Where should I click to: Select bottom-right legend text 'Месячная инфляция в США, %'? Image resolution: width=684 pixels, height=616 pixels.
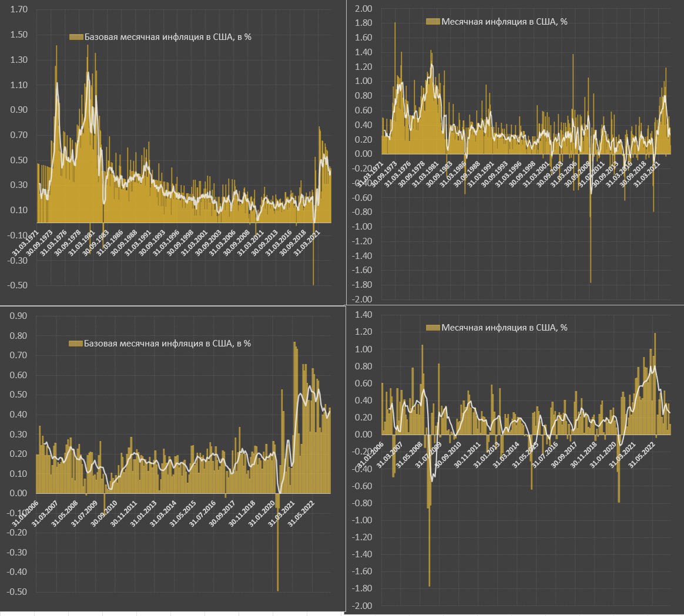504,328
